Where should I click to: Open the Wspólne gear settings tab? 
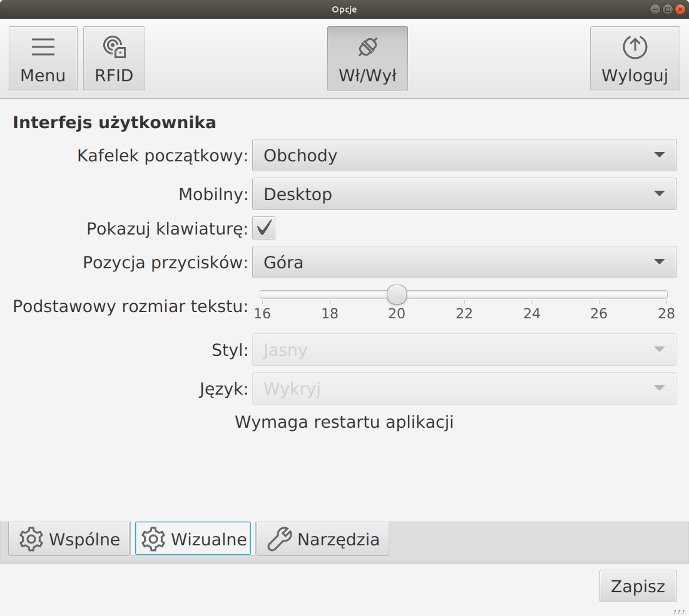pos(69,539)
